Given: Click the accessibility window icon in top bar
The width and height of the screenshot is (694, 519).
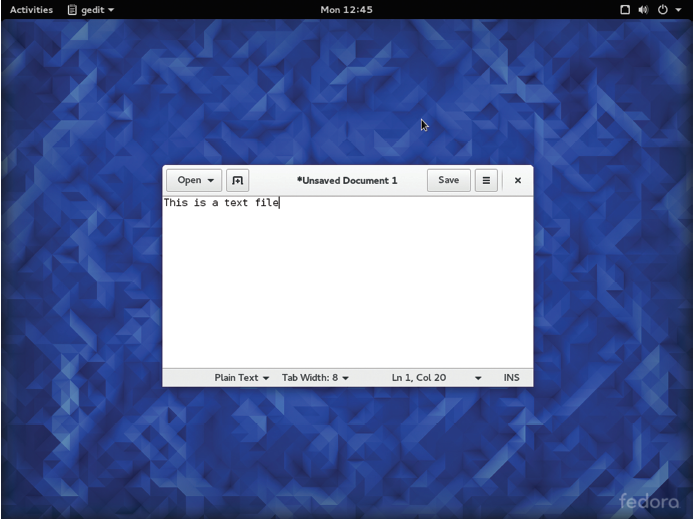Looking at the screenshot, I should (625, 10).
